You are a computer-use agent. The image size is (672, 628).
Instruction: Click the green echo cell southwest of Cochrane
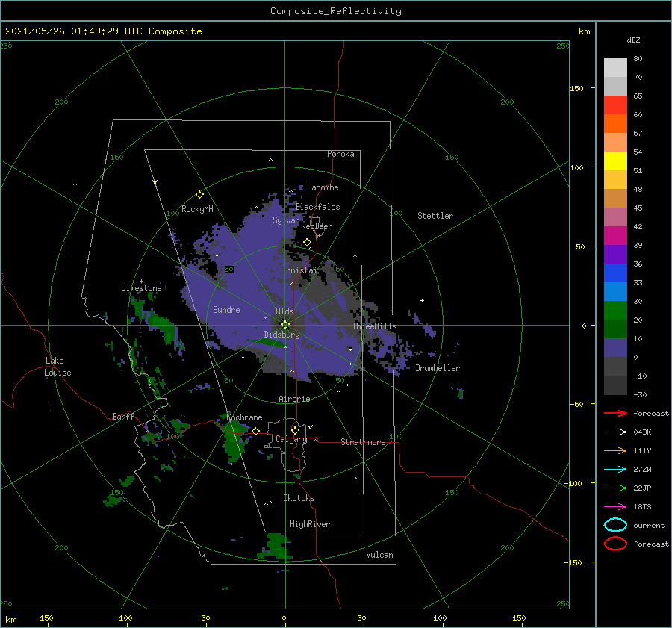click(x=234, y=438)
